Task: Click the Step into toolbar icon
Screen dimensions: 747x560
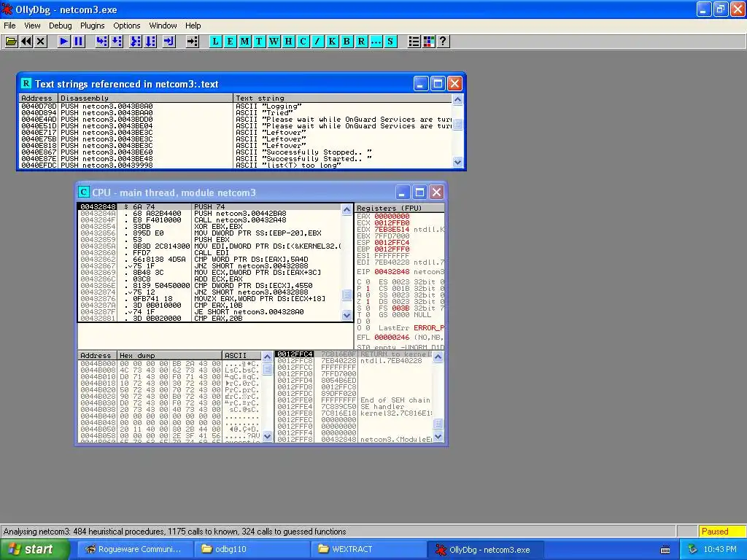Action: 101,42
